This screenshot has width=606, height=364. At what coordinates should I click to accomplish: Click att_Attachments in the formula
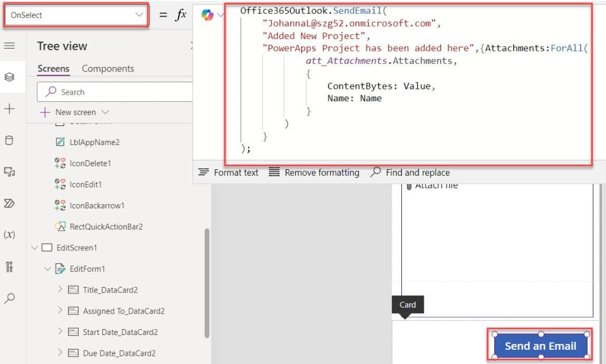[x=346, y=60]
